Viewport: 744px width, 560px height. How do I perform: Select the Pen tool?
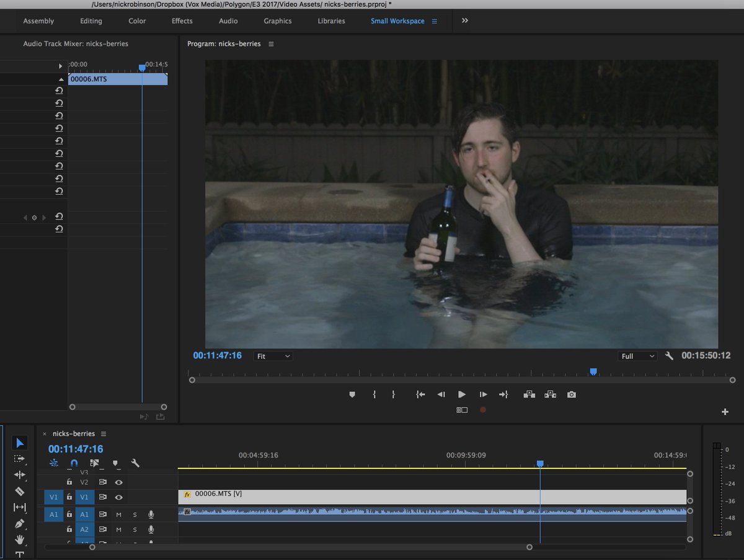19,523
